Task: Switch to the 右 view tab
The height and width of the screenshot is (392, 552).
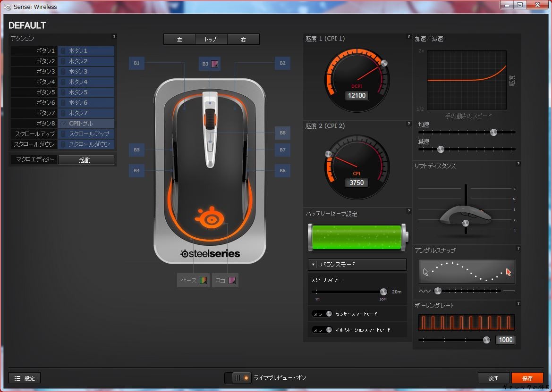Action: (243, 39)
